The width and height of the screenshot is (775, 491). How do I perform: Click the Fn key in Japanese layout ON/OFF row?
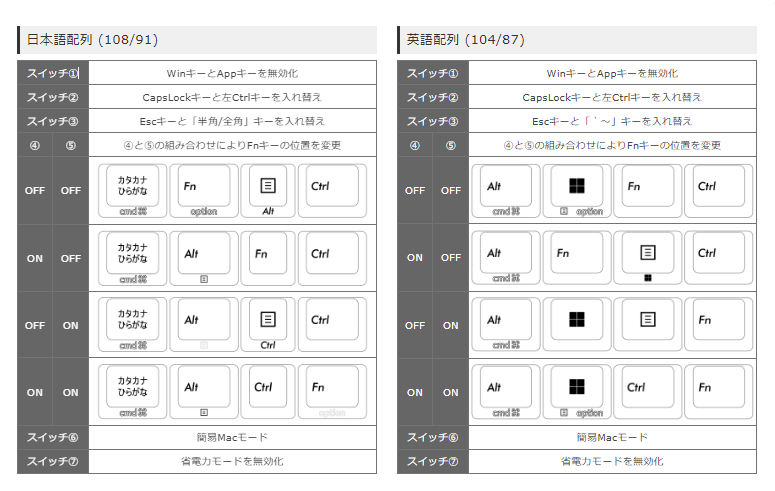click(268, 258)
